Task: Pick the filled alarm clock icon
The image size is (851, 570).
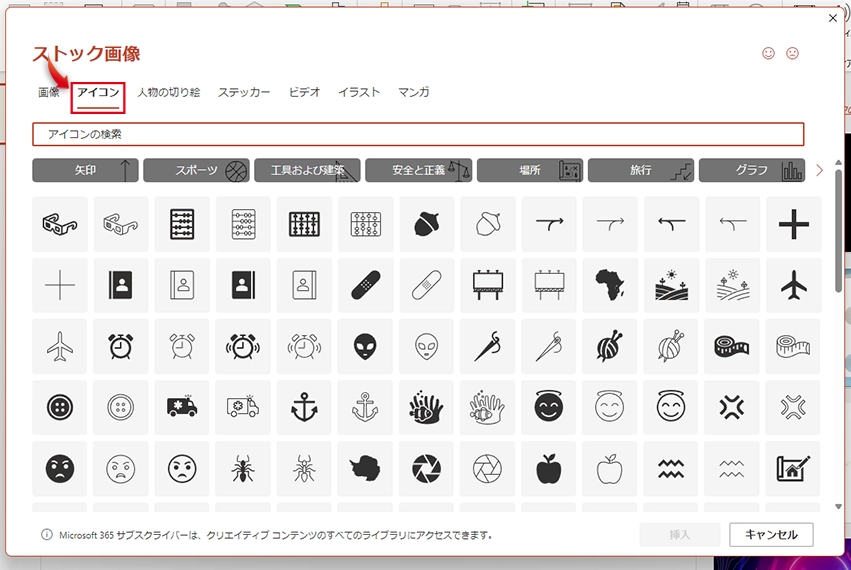Action: [120, 346]
